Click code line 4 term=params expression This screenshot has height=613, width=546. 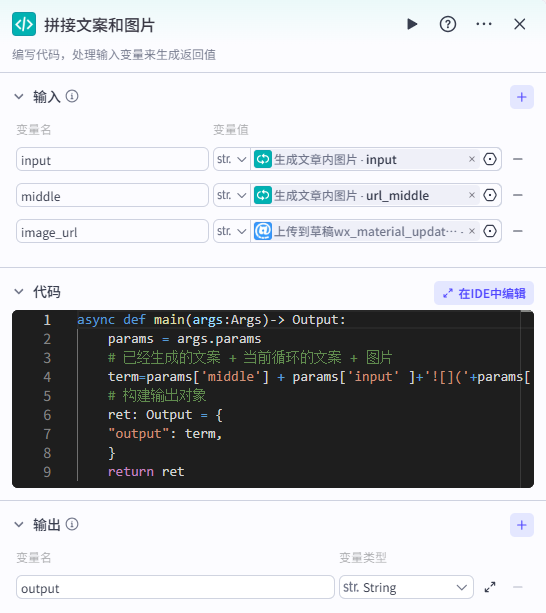[319, 377]
